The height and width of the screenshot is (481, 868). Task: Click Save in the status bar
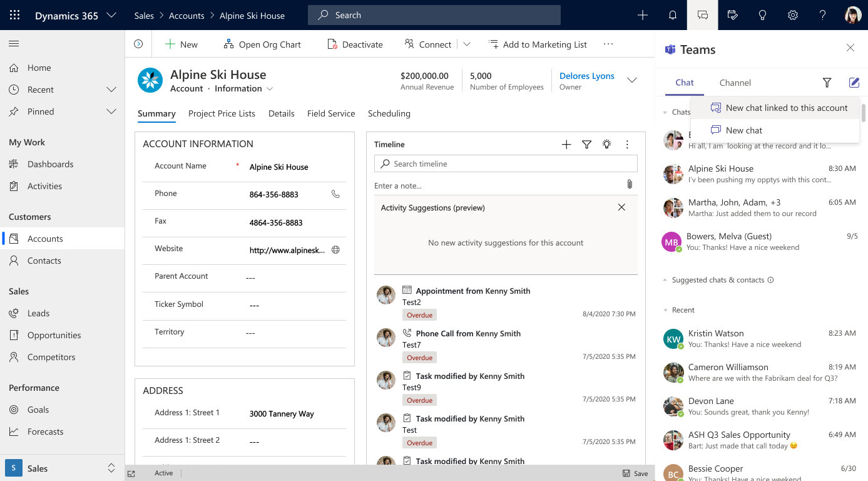pyautogui.click(x=635, y=473)
